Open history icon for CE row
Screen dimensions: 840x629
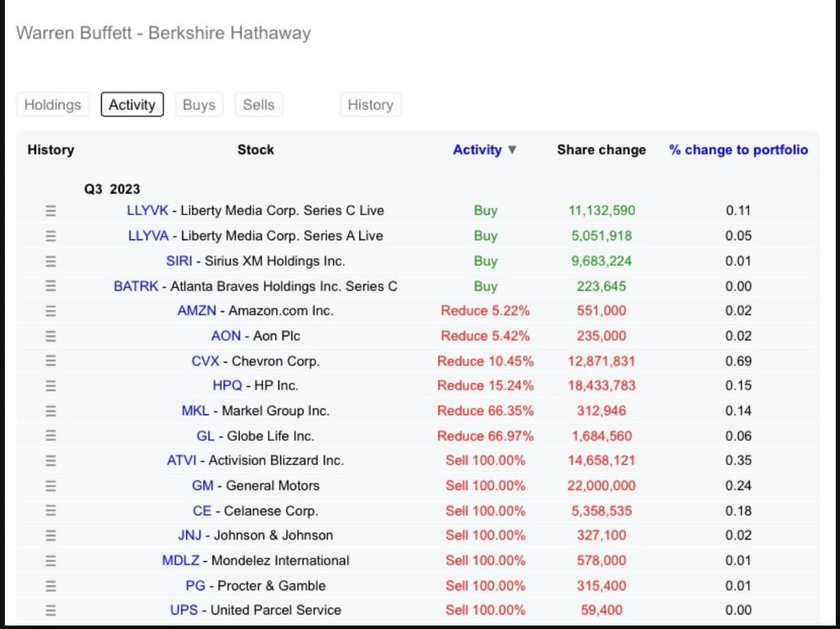51,511
